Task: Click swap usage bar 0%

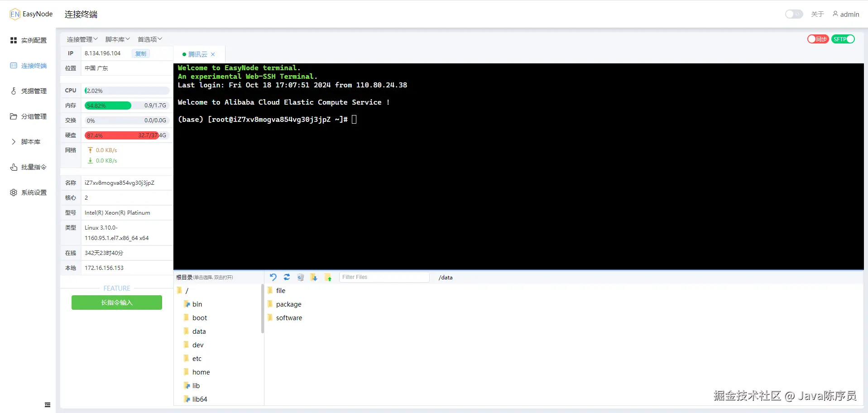Action: pos(127,120)
